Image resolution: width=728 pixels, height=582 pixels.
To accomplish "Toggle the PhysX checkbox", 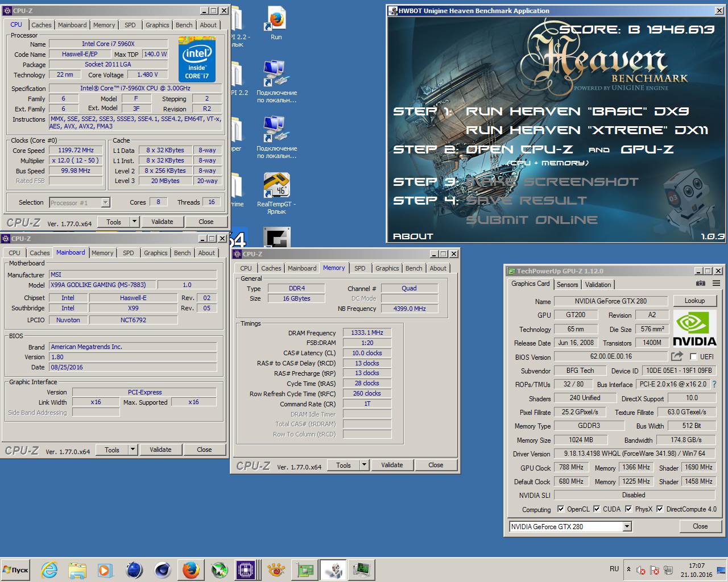I will [628, 509].
